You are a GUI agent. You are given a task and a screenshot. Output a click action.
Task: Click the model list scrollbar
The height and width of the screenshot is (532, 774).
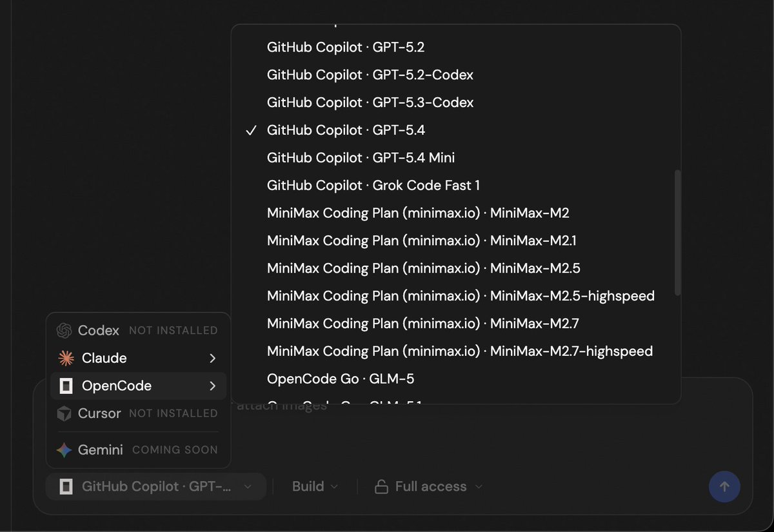click(x=677, y=233)
